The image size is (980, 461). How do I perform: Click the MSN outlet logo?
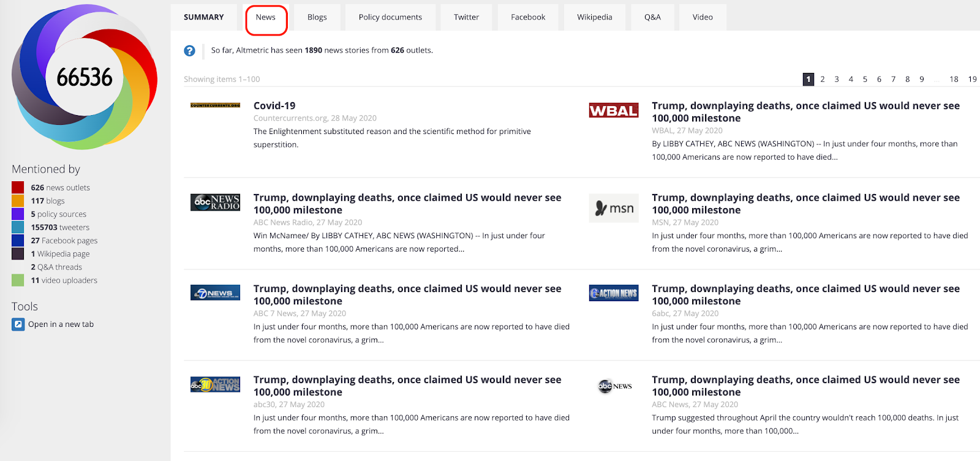click(x=614, y=209)
